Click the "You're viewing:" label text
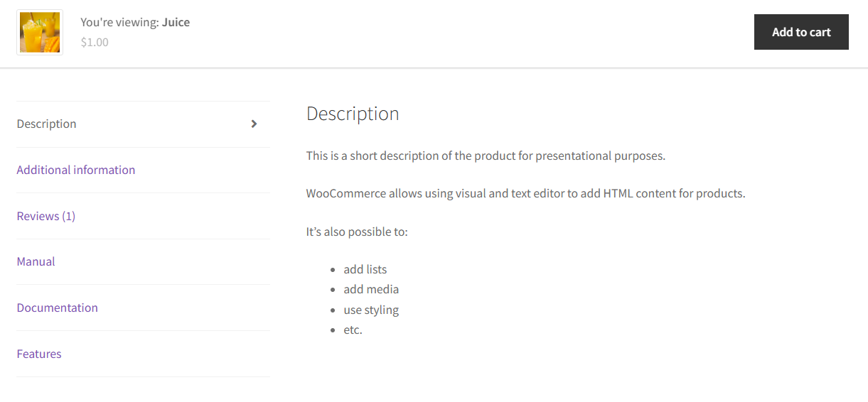Screen dimensions: 868x402 (x=119, y=22)
